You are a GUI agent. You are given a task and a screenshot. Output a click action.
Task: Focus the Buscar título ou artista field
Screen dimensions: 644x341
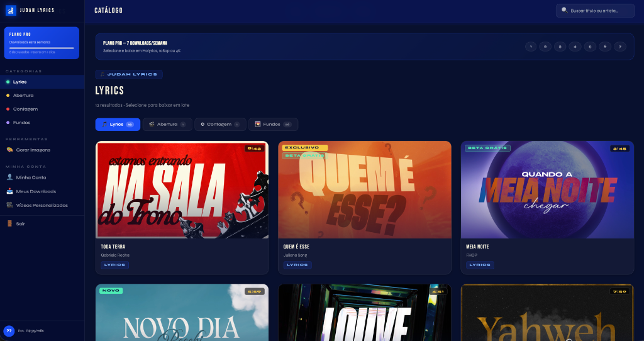coord(595,11)
